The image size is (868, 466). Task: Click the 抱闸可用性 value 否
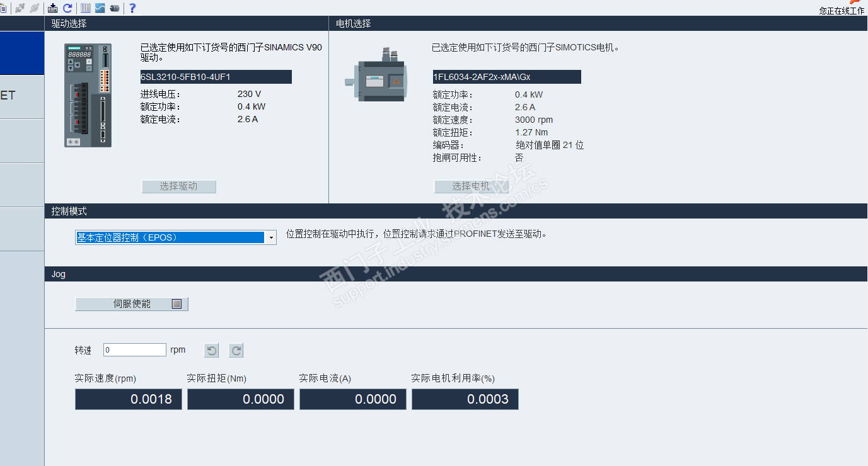click(519, 158)
